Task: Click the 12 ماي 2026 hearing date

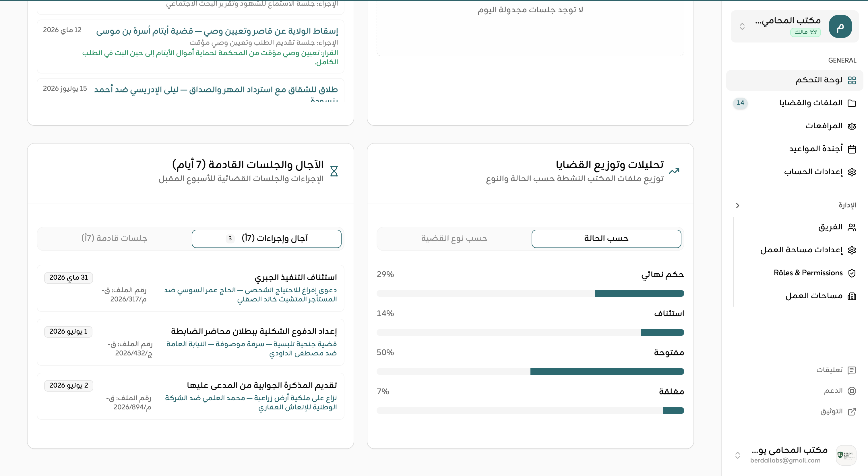Action: pyautogui.click(x=62, y=30)
